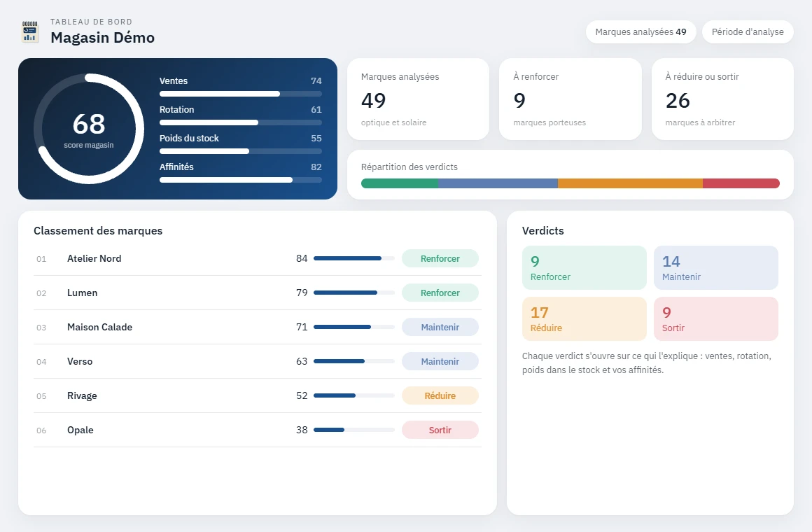Click the Verdicts panel heading
This screenshot has height=532, width=812.
[x=542, y=230]
